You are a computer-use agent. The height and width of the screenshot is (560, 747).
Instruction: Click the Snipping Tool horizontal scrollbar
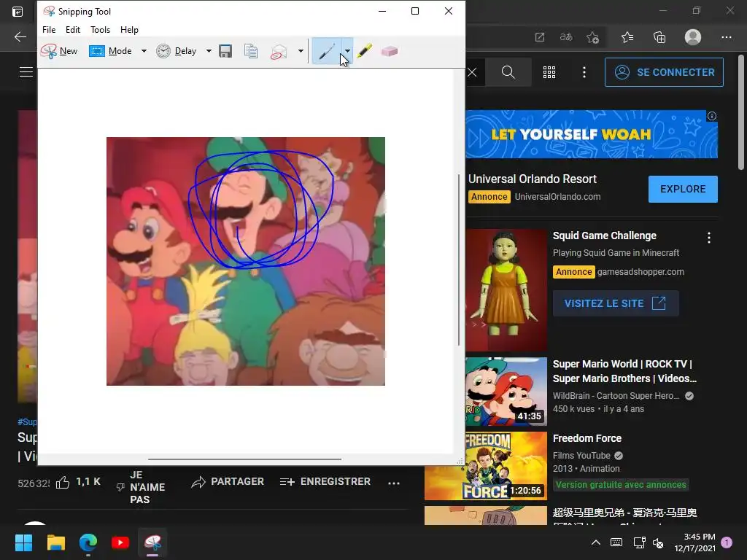(x=244, y=459)
